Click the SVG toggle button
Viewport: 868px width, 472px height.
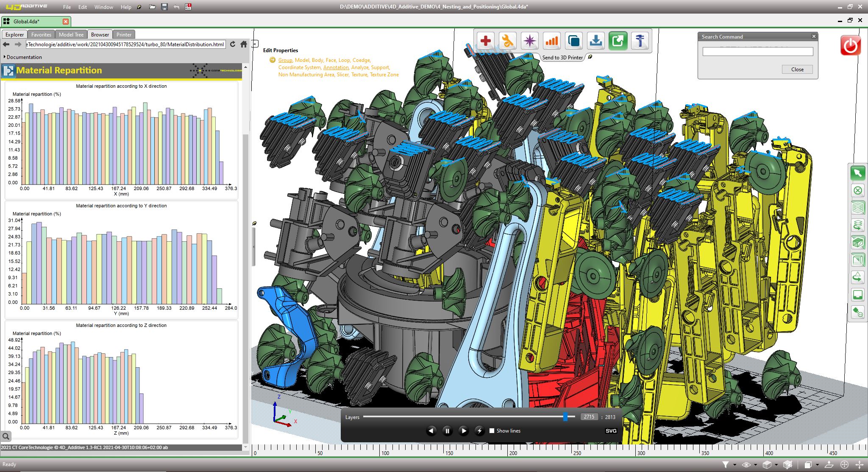(x=611, y=431)
